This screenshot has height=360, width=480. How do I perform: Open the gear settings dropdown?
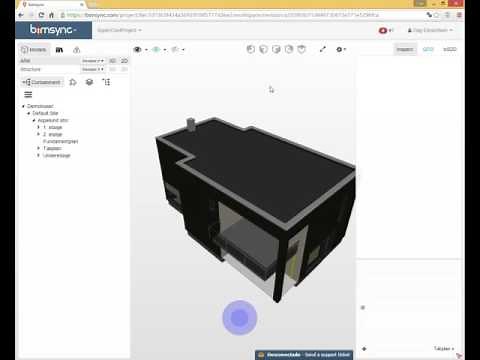coord(341,49)
